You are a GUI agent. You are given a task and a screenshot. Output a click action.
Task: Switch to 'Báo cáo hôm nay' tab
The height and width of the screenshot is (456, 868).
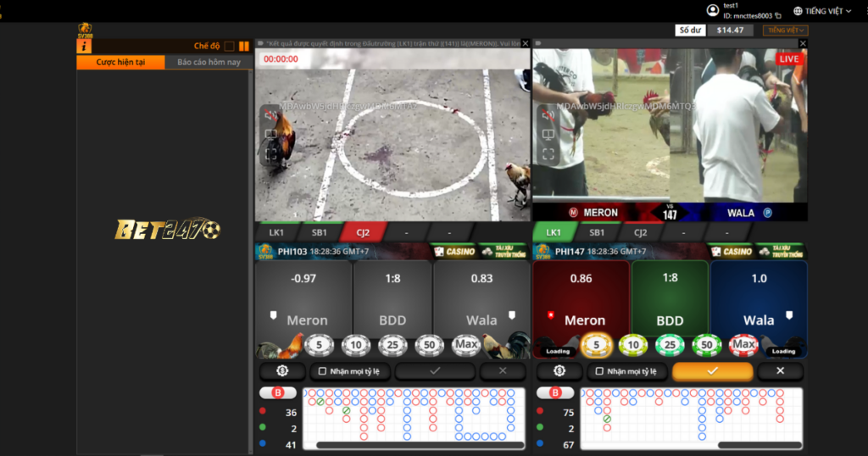pos(209,63)
